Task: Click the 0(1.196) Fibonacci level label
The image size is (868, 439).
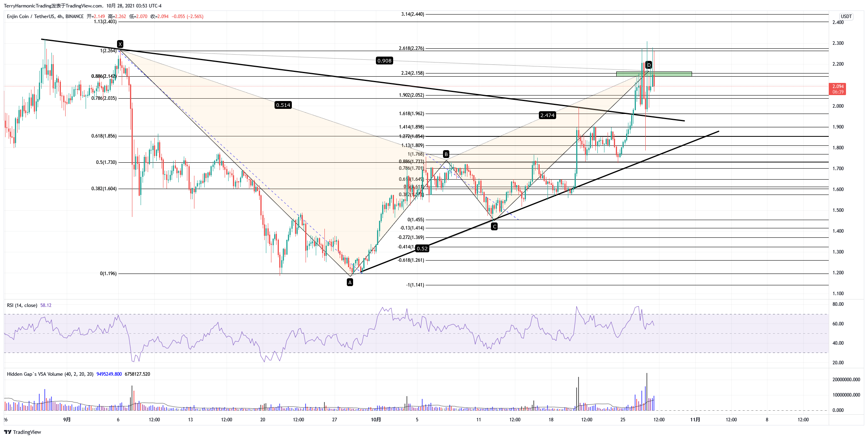Action: point(108,274)
